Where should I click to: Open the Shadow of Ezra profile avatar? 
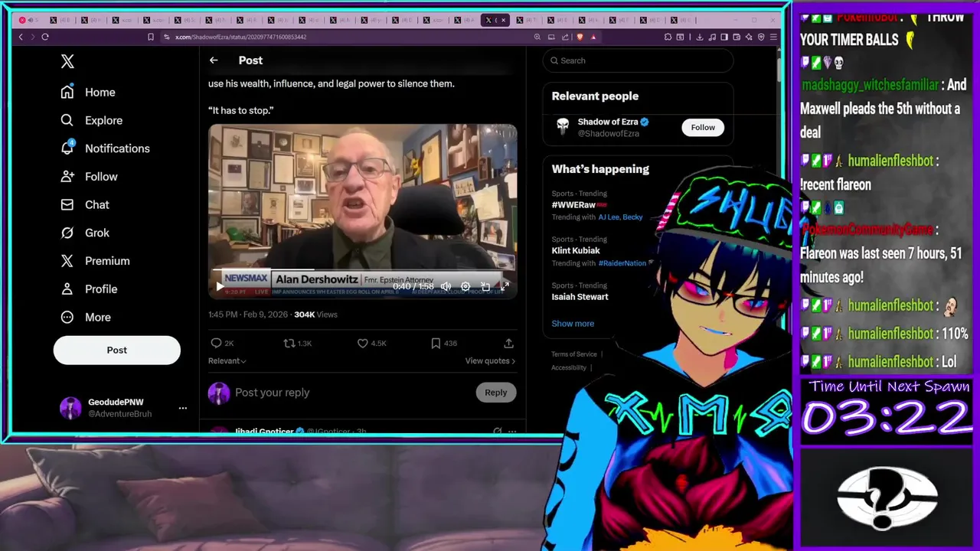(563, 127)
